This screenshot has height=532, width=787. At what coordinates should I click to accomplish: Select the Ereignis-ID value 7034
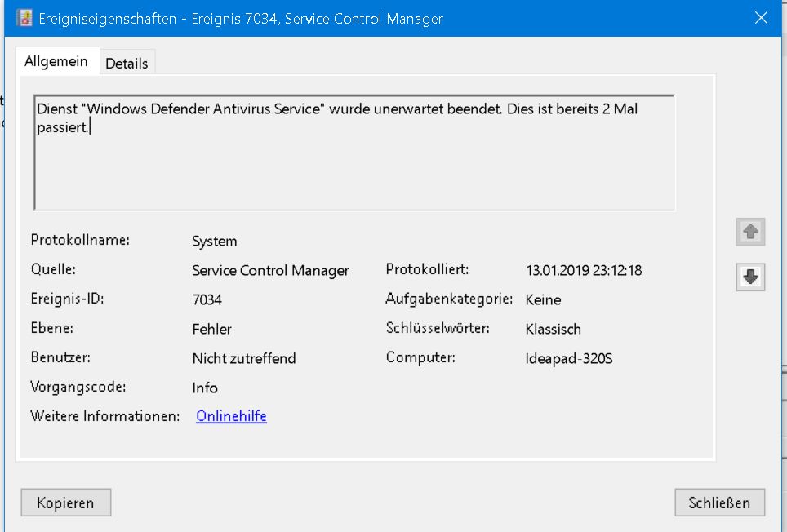[207, 299]
